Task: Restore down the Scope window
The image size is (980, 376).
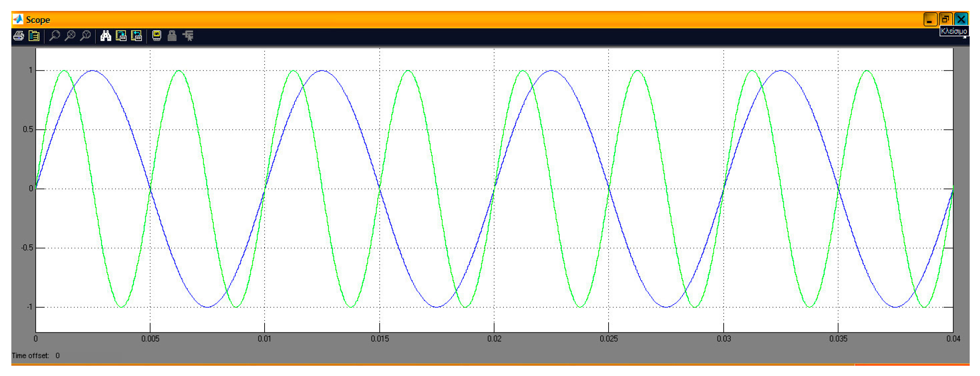Action: 945,19
